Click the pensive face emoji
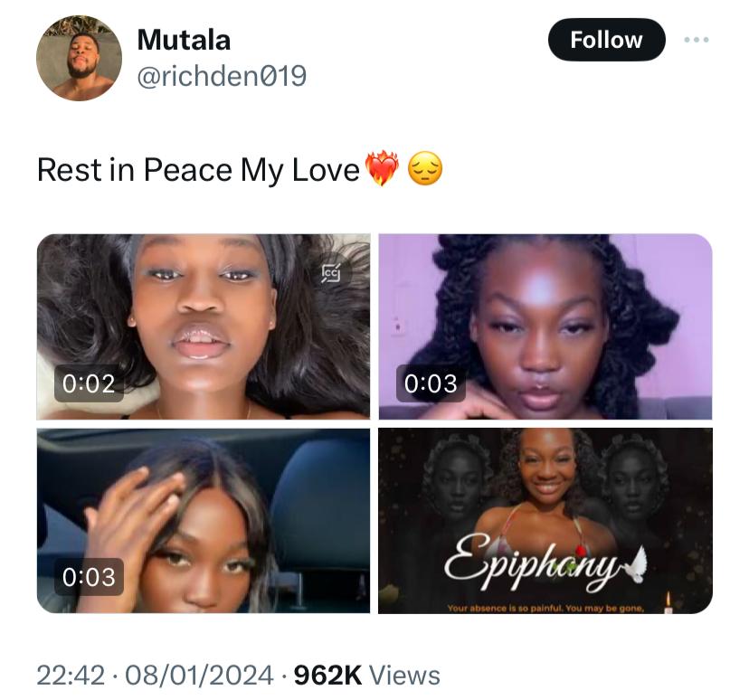 tap(425, 169)
